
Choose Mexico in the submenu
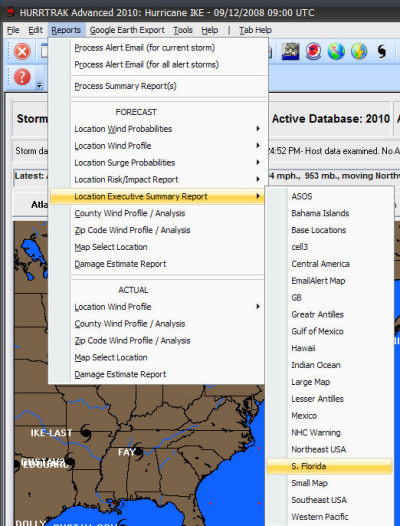(330, 416)
